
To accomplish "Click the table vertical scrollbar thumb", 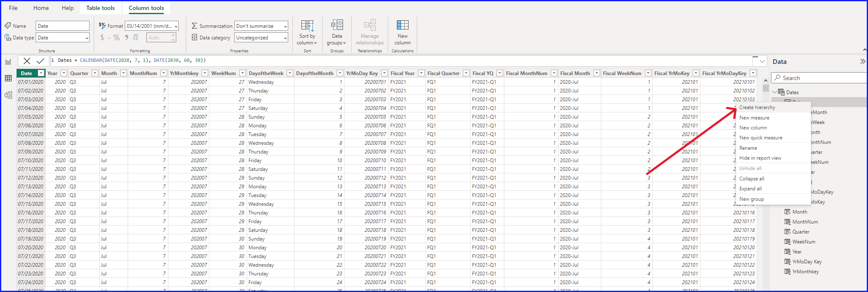I will click(766, 88).
